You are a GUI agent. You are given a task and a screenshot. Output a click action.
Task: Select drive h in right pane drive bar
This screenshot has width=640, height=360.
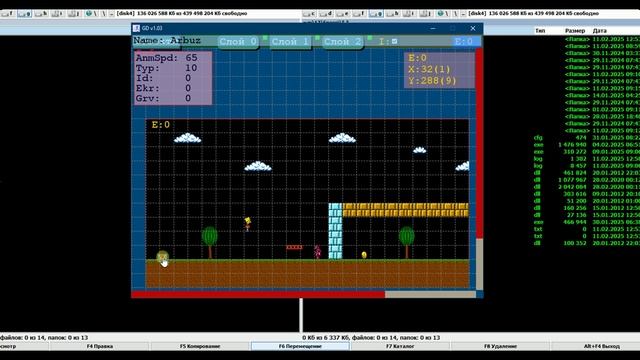(x=393, y=13)
